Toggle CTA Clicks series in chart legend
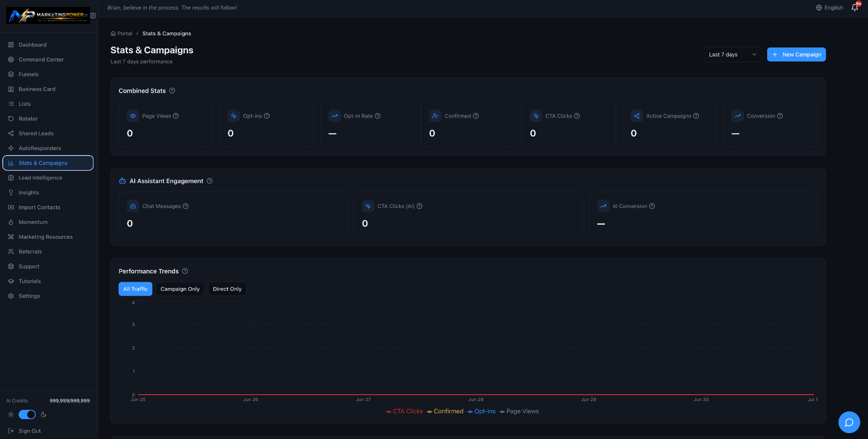 click(x=404, y=411)
